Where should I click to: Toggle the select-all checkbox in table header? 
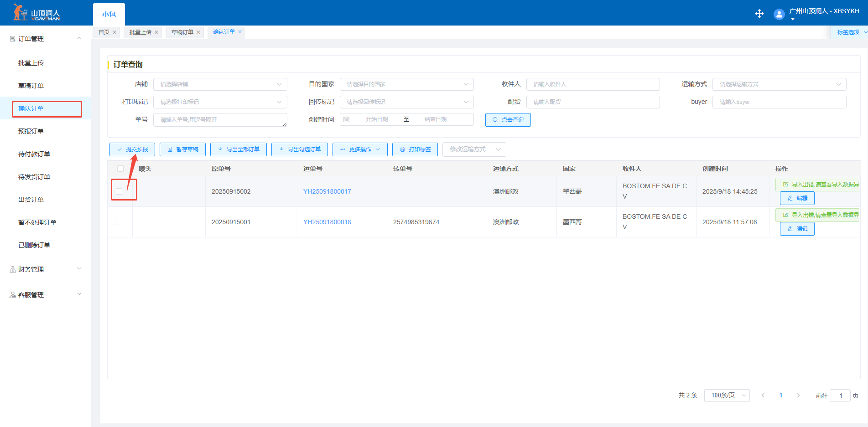pos(120,169)
